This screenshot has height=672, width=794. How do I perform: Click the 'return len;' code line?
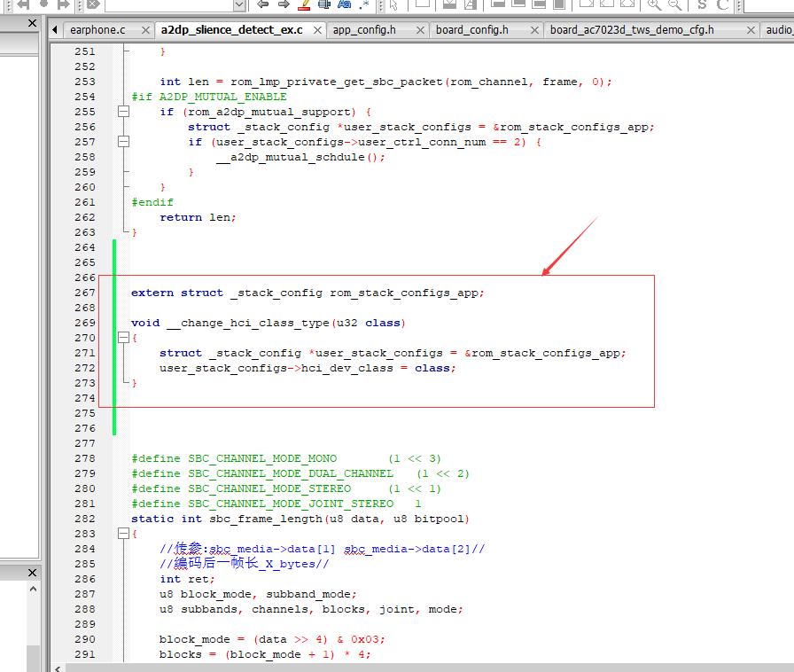198,217
